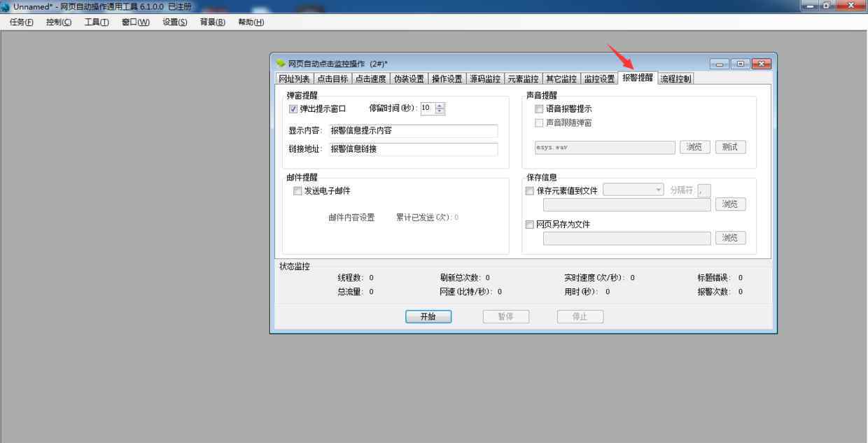Viewport: 868px width, 443px height.
Task: Open the 设置(S) menu
Action: [x=174, y=22]
